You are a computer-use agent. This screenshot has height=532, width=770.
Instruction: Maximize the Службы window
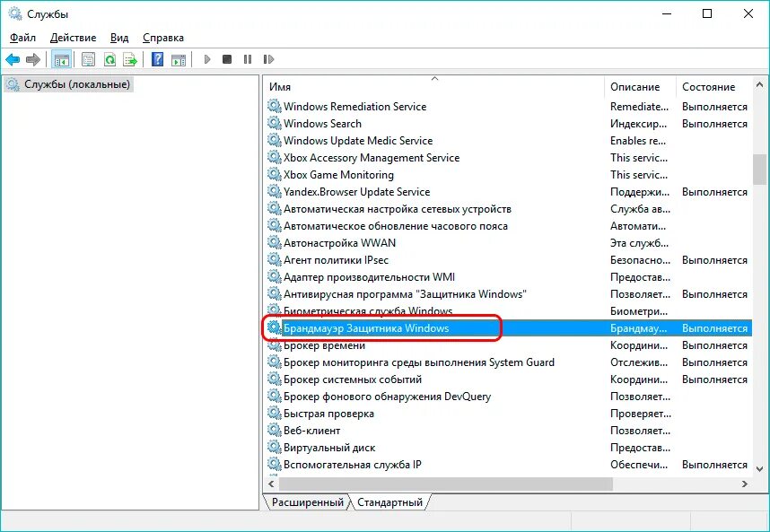(707, 13)
